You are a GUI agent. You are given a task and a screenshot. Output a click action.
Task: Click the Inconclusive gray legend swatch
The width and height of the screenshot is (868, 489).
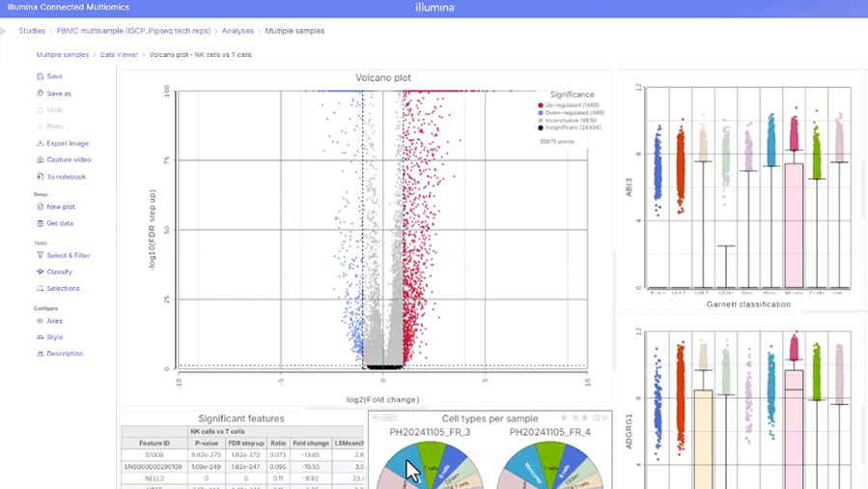pos(541,120)
